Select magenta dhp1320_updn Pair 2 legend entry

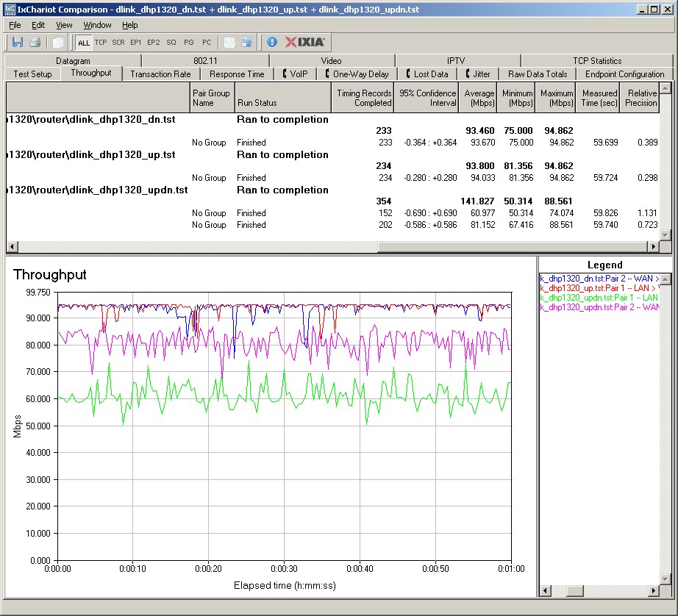click(599, 307)
